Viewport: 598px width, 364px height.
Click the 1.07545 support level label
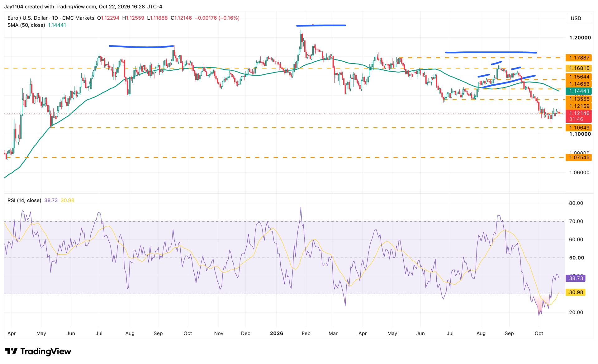click(x=579, y=158)
